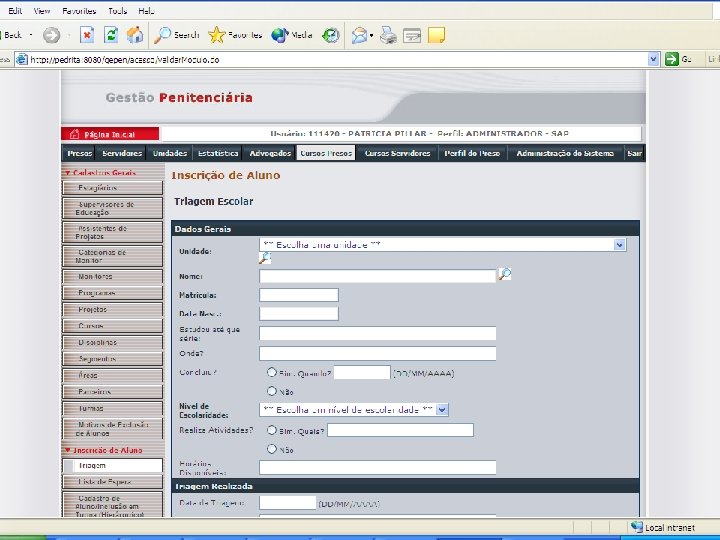Open the Back button history arrow
The width and height of the screenshot is (720, 540).
pos(31,35)
